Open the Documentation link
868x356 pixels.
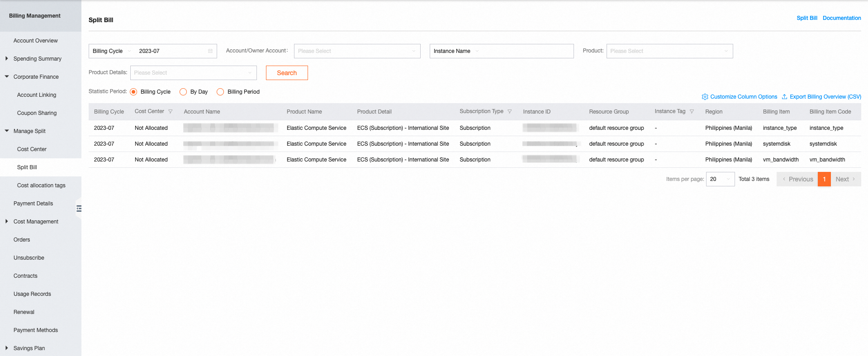point(842,18)
